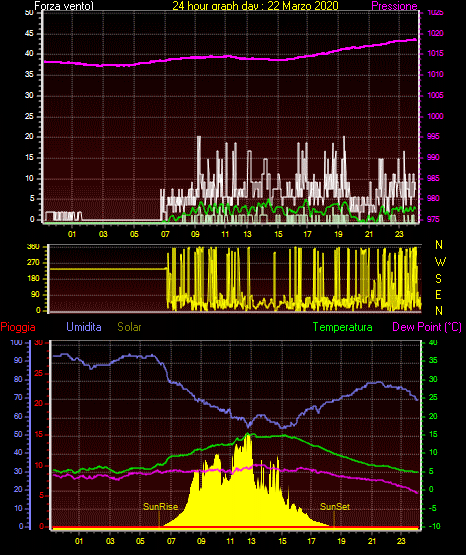
Task: Click the E wind direction label
Action: [438, 294]
